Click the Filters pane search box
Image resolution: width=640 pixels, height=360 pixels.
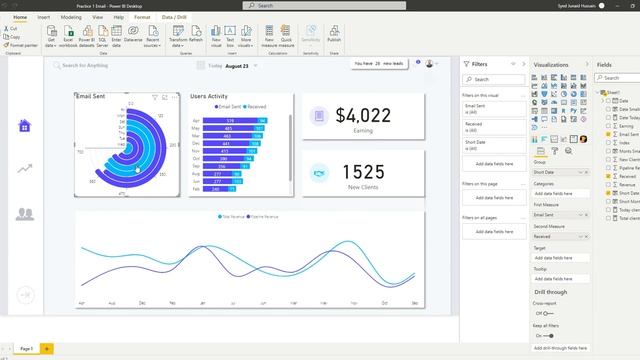[494, 79]
